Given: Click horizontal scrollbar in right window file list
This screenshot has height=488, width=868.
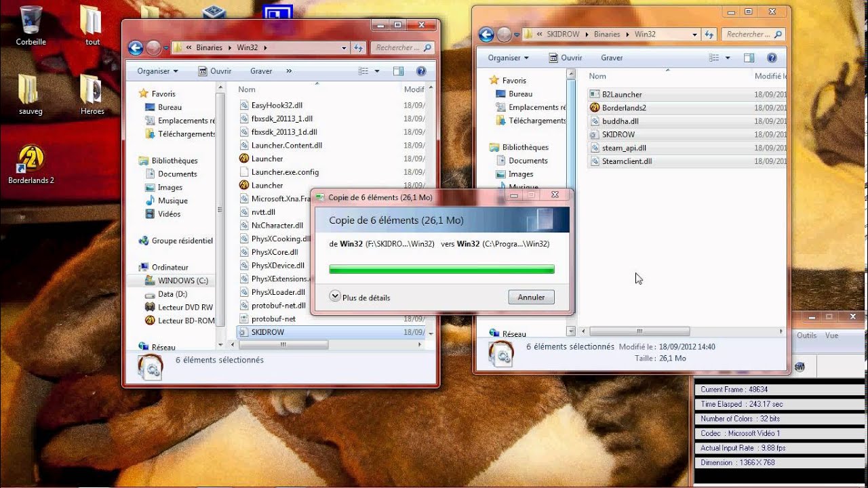Looking at the screenshot, I should pos(639,331).
